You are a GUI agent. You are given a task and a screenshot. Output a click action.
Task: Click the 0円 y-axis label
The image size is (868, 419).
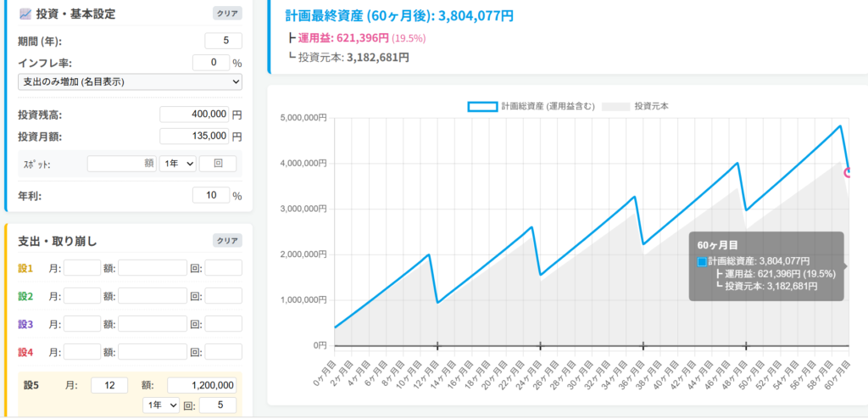(320, 345)
